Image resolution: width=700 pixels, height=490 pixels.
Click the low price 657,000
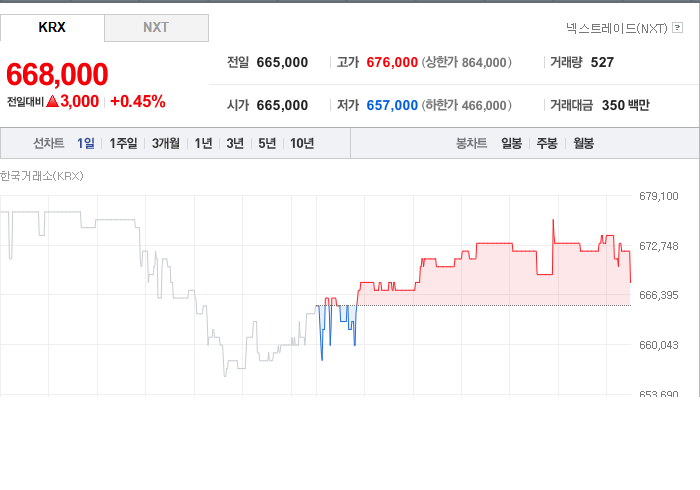coord(392,105)
